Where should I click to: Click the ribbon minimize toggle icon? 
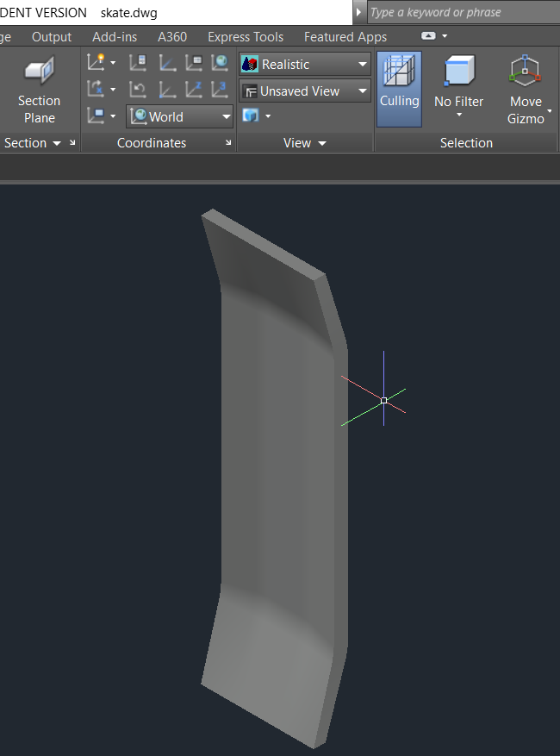[428, 35]
